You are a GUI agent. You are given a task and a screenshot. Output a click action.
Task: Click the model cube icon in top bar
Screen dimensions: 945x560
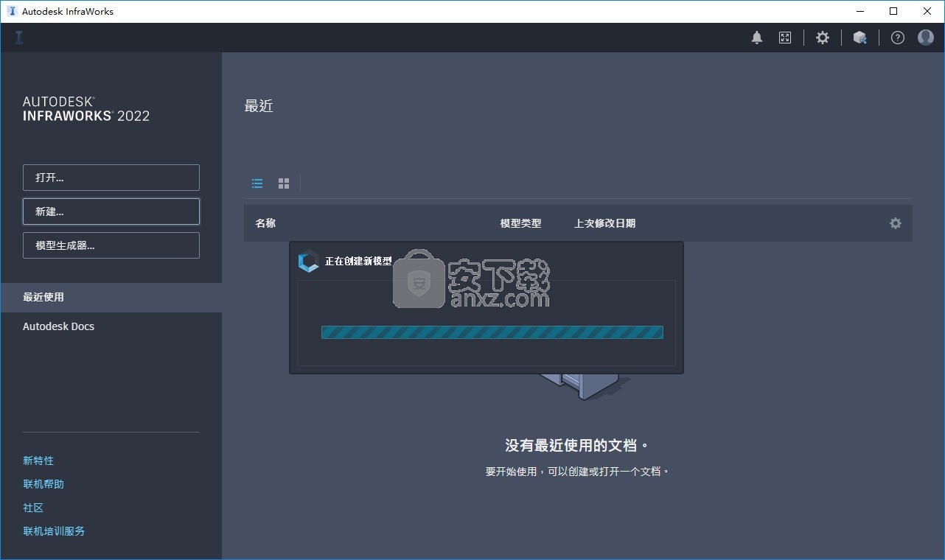(x=859, y=38)
